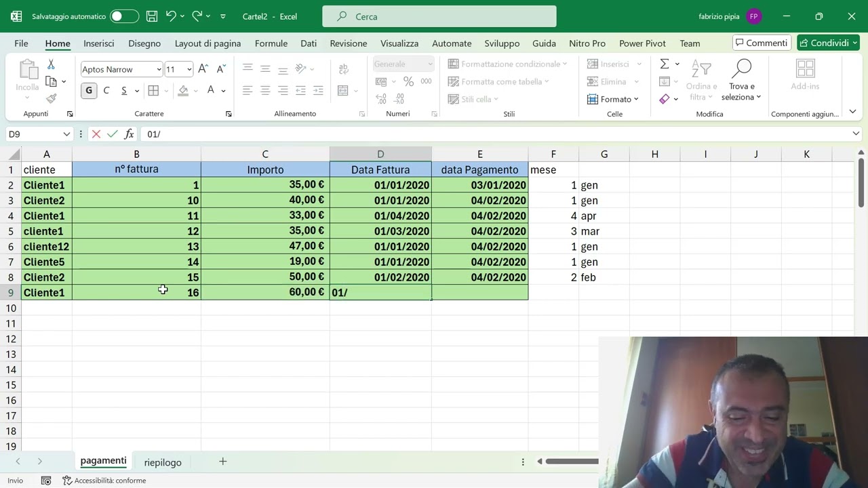Click cell with Cliente5
The width and height of the screenshot is (868, 488).
(46, 262)
